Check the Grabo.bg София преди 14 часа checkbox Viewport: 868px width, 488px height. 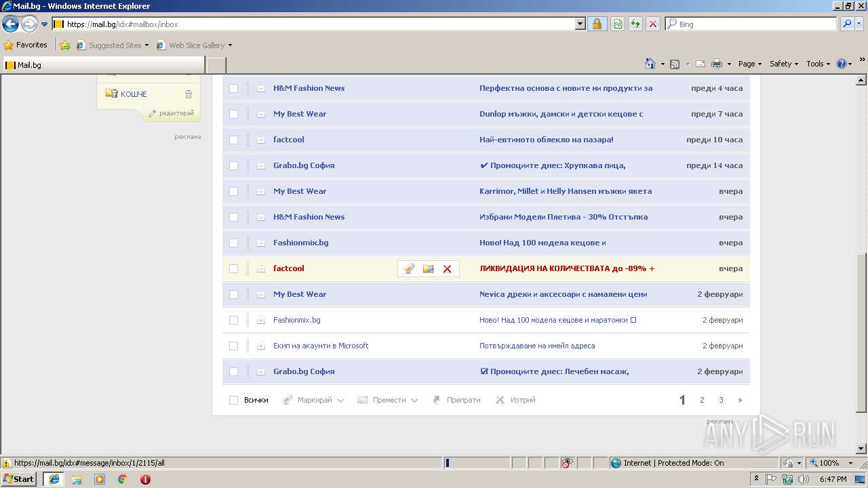[x=233, y=165]
